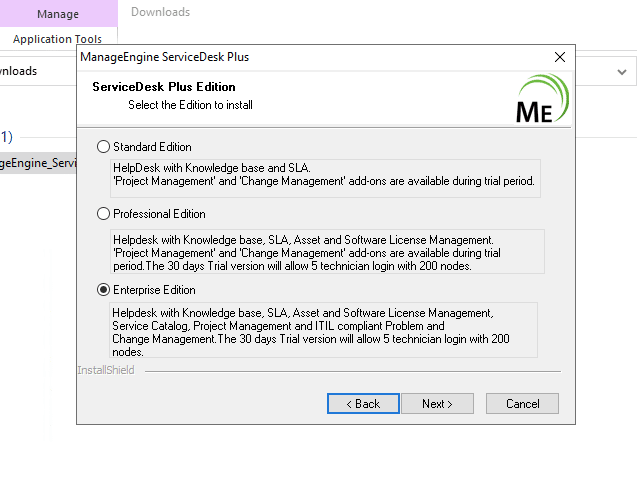Switch to the Application Tools tab
Screen dimensions: 637x493
pos(57,39)
